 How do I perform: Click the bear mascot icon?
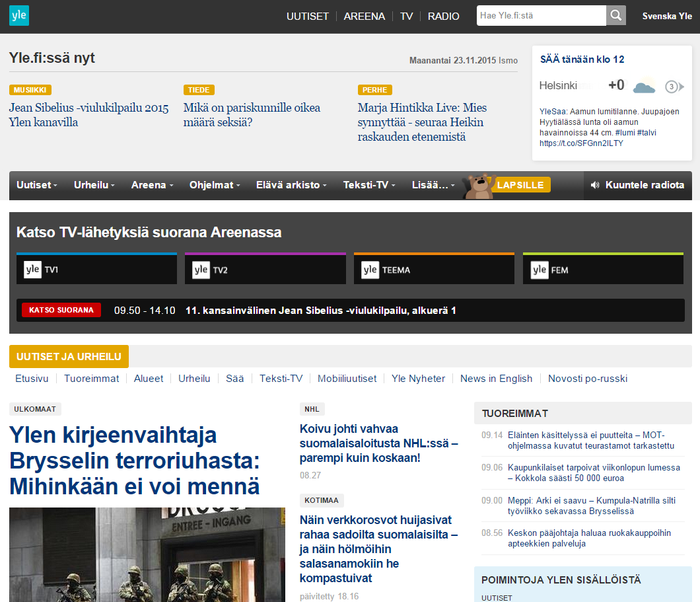click(x=479, y=186)
